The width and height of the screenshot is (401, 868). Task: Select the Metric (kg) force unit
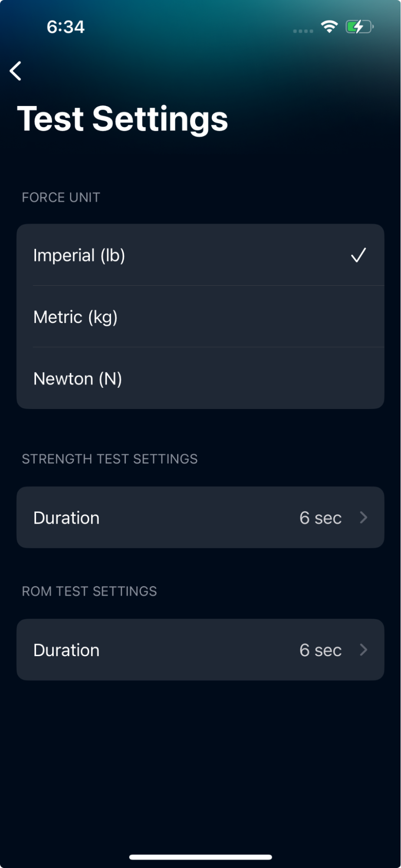pos(76,317)
